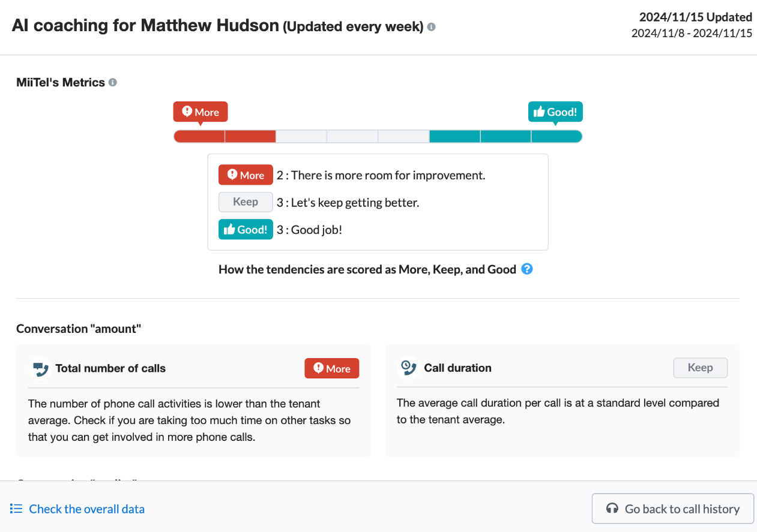Click the teal Good! marker above bar

pos(555,112)
